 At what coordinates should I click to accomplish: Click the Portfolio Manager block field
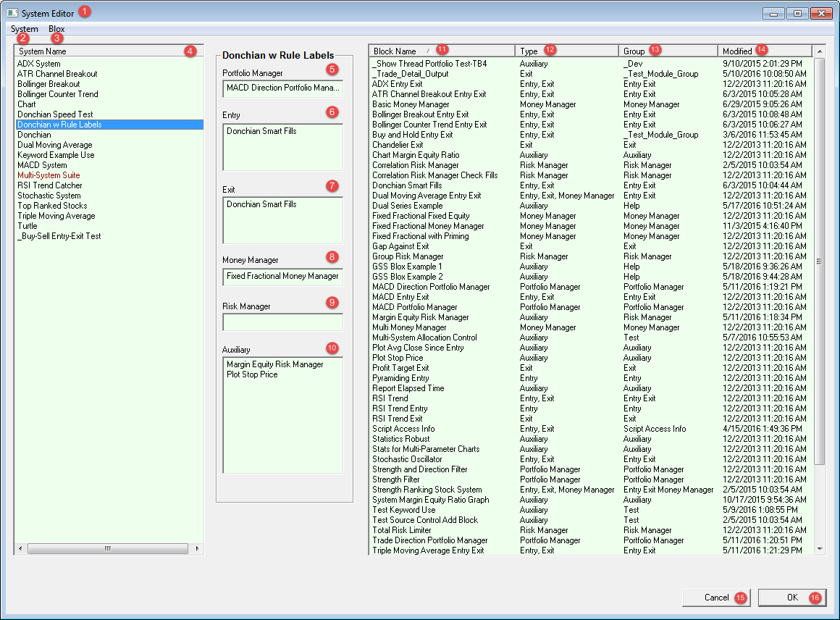[283, 88]
